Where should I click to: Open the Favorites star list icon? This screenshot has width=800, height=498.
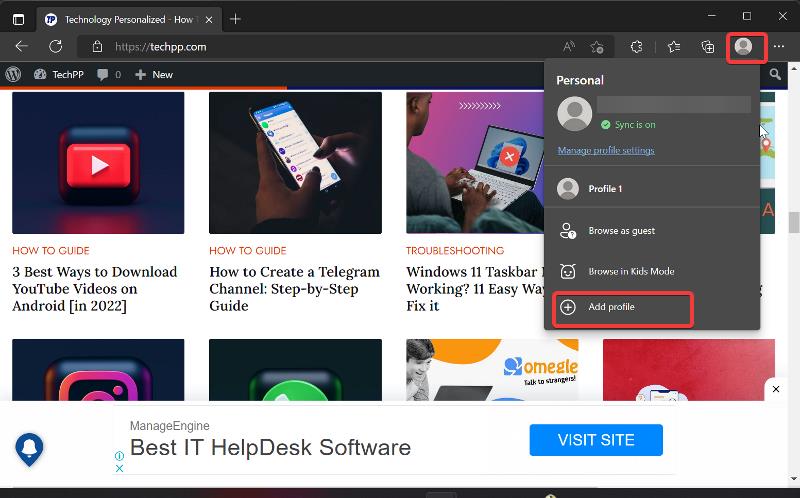[x=673, y=47]
